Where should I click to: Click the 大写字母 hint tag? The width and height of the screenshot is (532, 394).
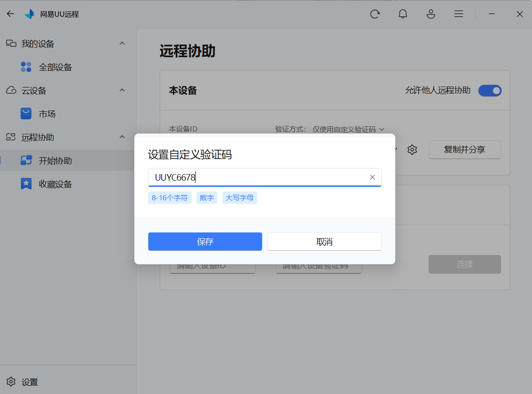pyautogui.click(x=240, y=198)
